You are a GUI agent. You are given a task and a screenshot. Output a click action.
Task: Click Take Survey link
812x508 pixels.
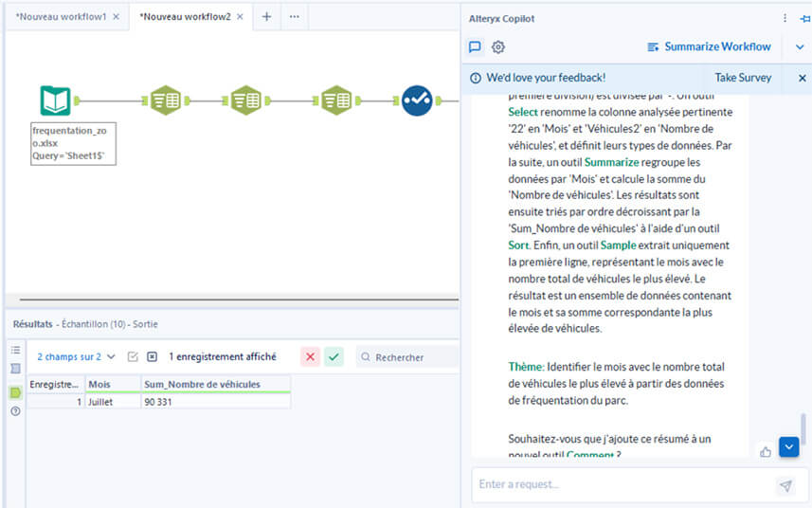pyautogui.click(x=743, y=78)
